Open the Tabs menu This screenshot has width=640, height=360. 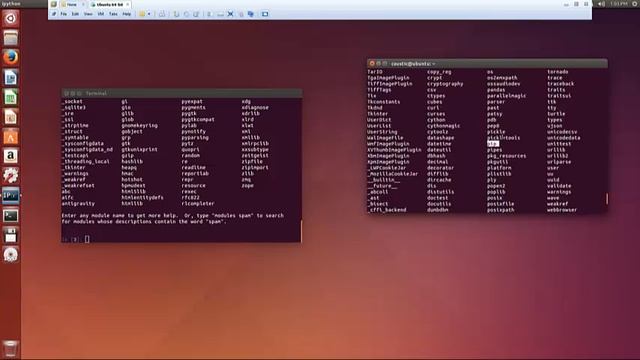tap(113, 14)
